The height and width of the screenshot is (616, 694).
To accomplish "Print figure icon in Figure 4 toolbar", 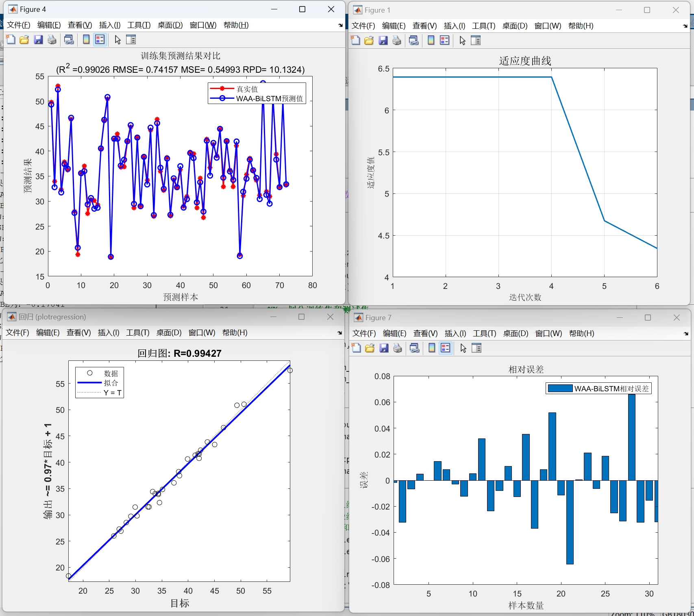I will click(52, 39).
